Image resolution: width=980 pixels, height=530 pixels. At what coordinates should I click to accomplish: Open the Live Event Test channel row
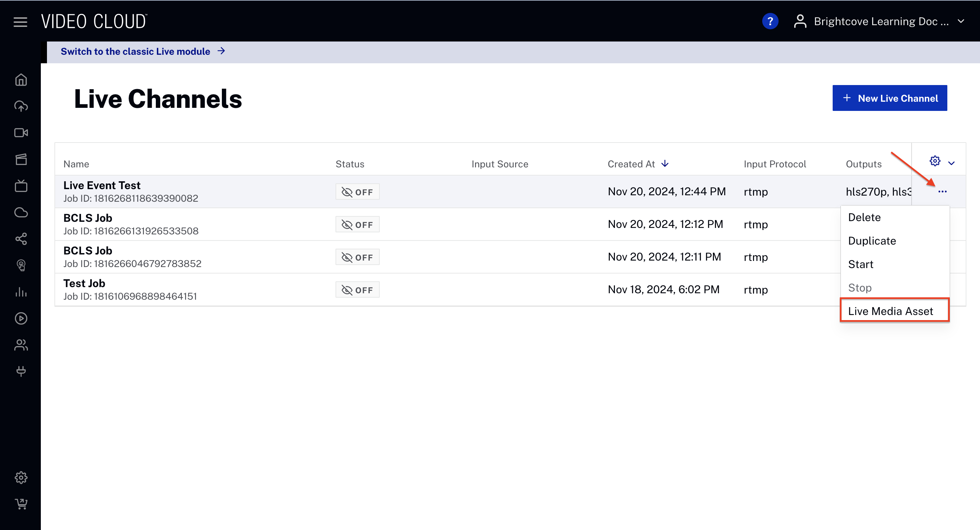pyautogui.click(x=102, y=185)
